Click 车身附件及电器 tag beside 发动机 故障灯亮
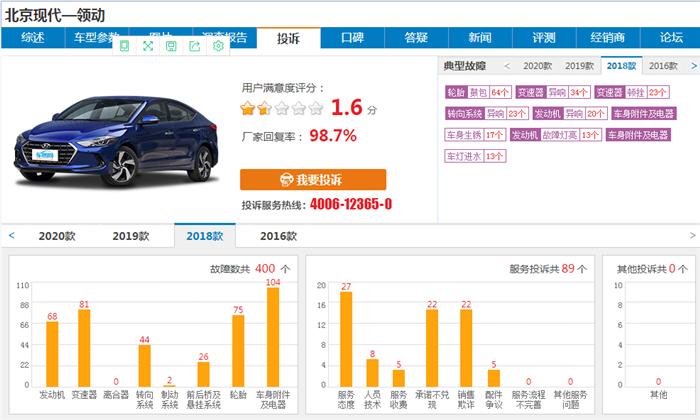 pyautogui.click(x=638, y=135)
